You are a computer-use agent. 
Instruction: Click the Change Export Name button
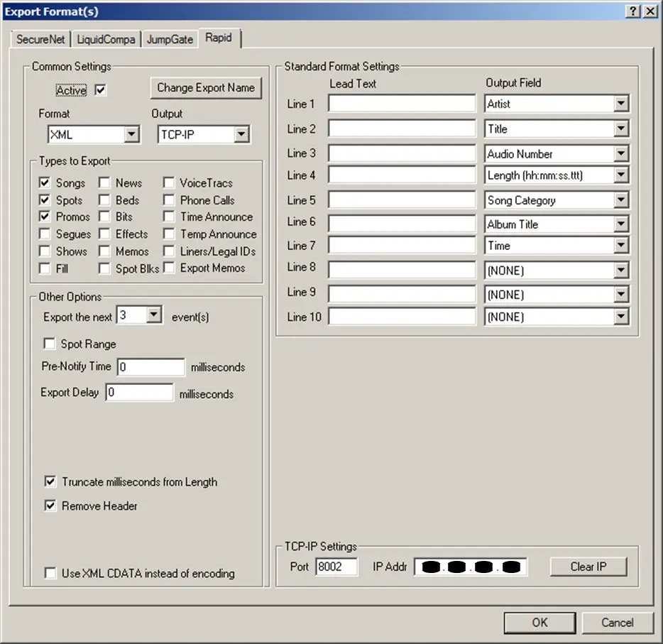click(206, 87)
